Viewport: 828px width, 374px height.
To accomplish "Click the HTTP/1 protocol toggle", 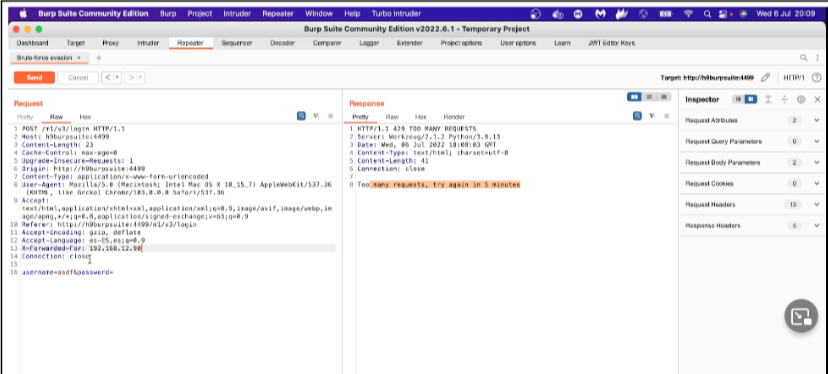I will click(x=794, y=78).
